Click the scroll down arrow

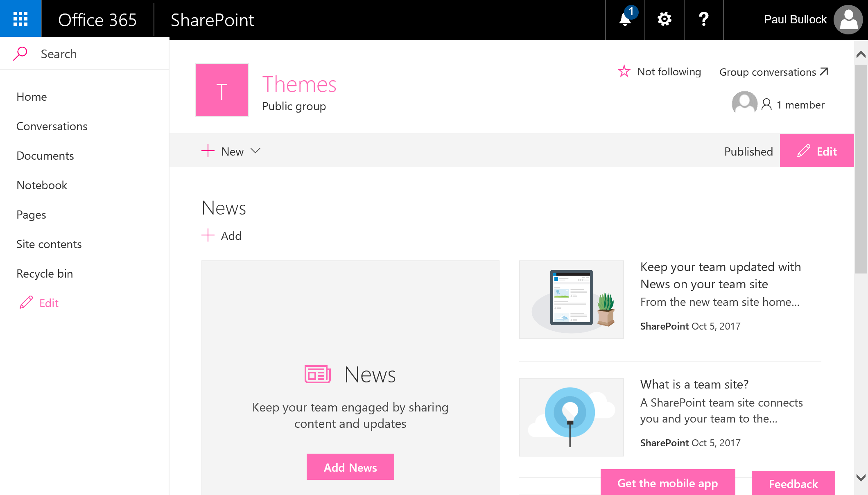(x=861, y=477)
